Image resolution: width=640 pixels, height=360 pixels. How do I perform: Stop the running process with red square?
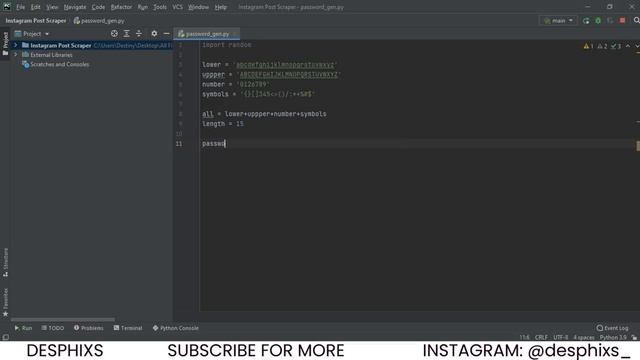pyautogui.click(x=622, y=20)
